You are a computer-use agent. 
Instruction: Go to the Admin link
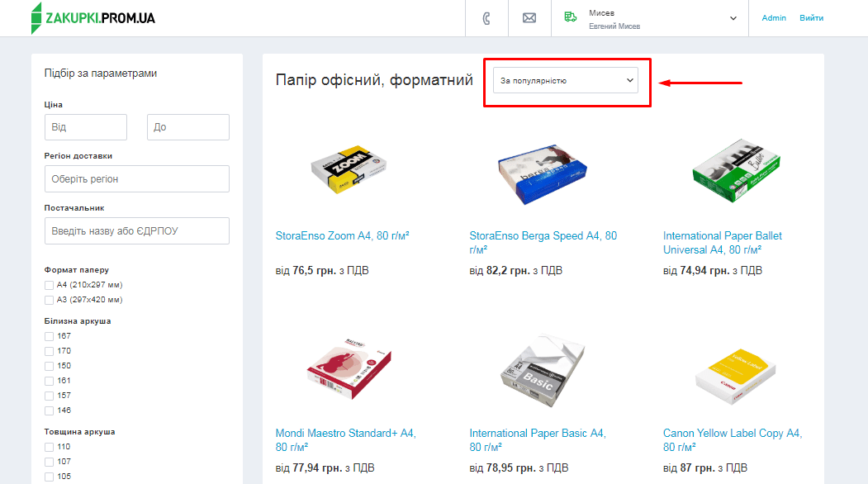[774, 18]
